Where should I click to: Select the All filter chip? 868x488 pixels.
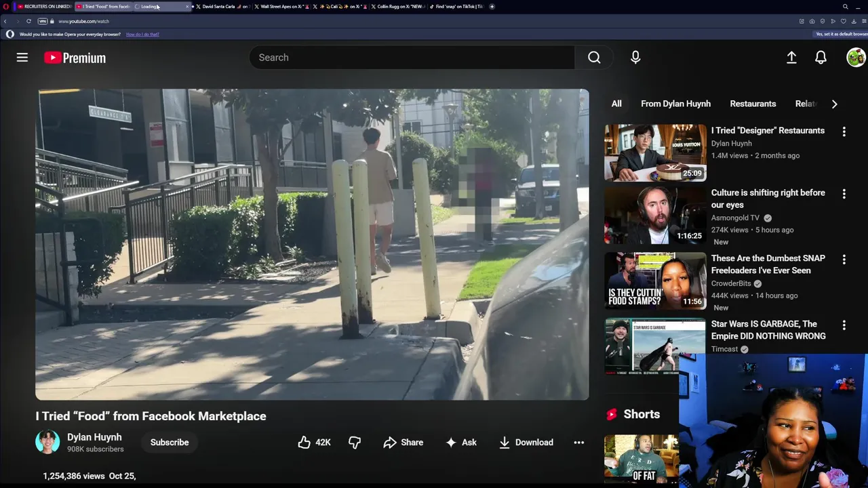pos(616,104)
